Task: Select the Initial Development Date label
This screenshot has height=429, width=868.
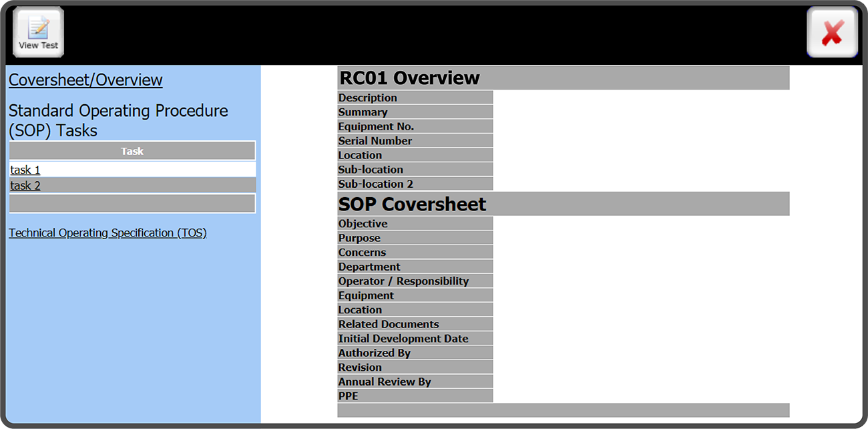Action: click(x=403, y=339)
